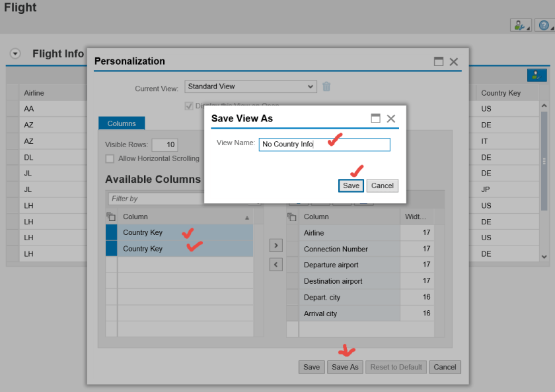
Task: Switch to the Columns tab
Action: (122, 123)
